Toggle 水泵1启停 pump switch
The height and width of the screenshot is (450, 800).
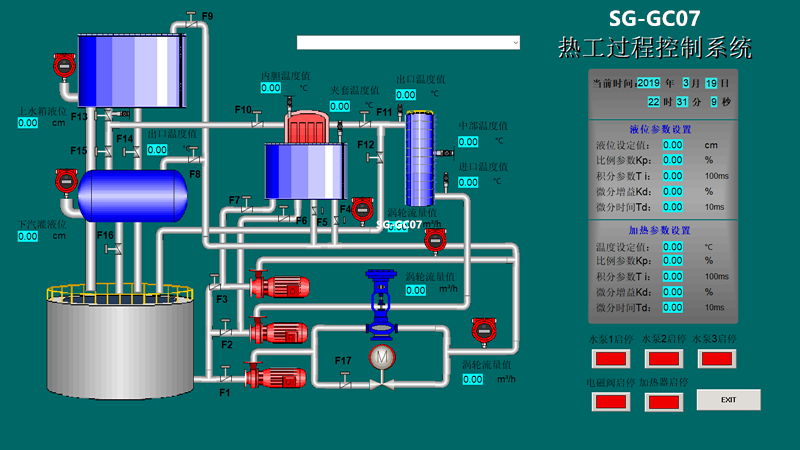pos(610,357)
